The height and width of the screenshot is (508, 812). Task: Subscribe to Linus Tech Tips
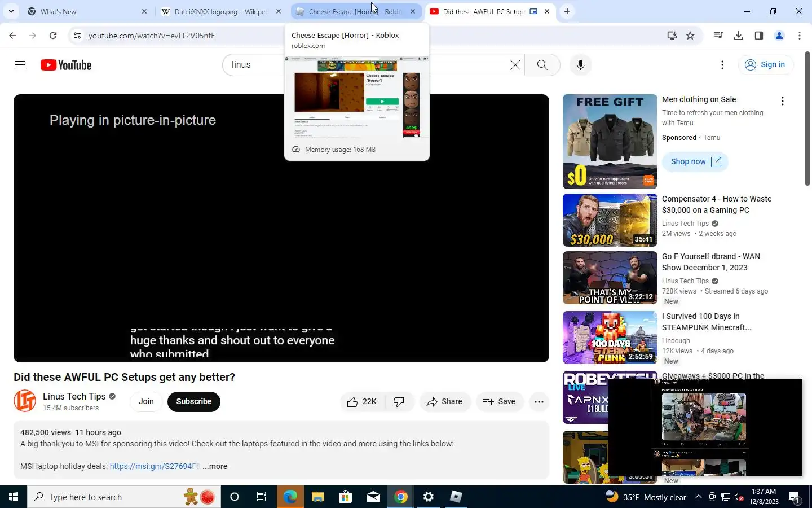point(193,401)
